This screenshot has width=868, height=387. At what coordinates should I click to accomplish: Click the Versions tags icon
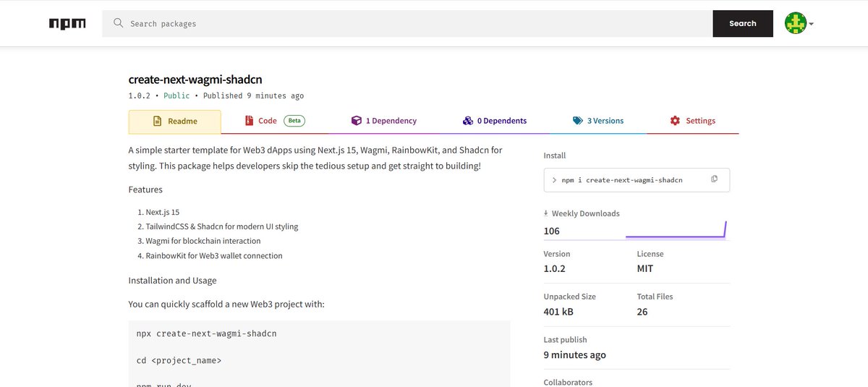(x=578, y=121)
